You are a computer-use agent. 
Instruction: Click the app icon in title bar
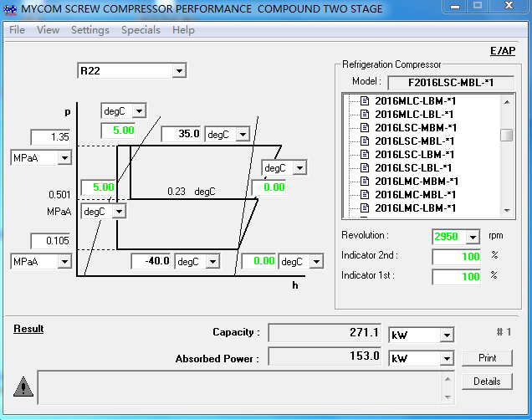11,8
